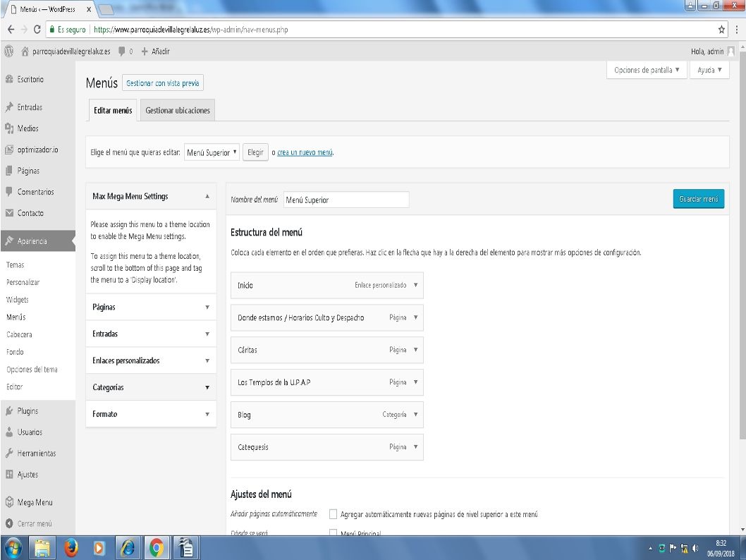Viewport: 746px width, 560px height.
Task: Click the volume speaker tray icon
Action: pyautogui.click(x=695, y=549)
